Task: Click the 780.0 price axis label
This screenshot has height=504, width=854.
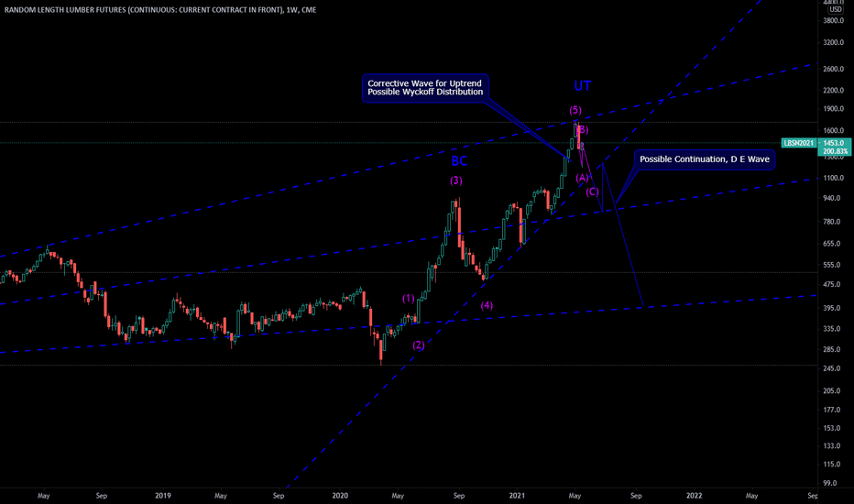Action: [x=832, y=222]
